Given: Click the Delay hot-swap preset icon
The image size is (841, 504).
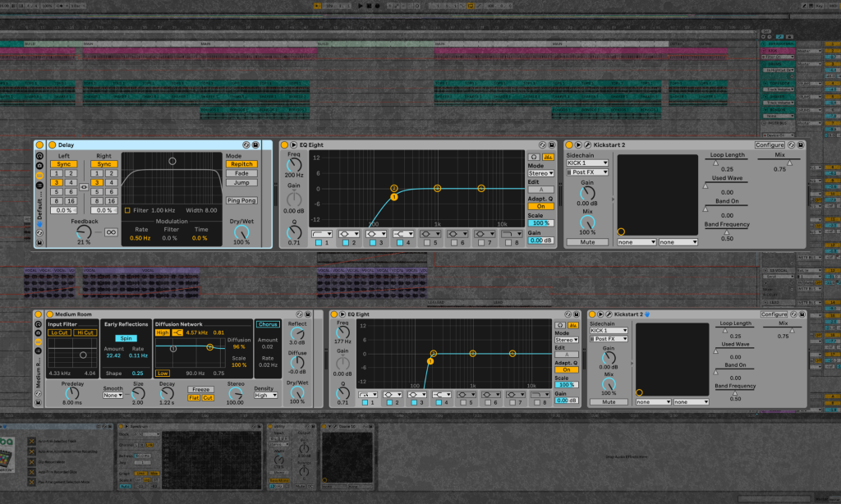Looking at the screenshot, I should [246, 144].
